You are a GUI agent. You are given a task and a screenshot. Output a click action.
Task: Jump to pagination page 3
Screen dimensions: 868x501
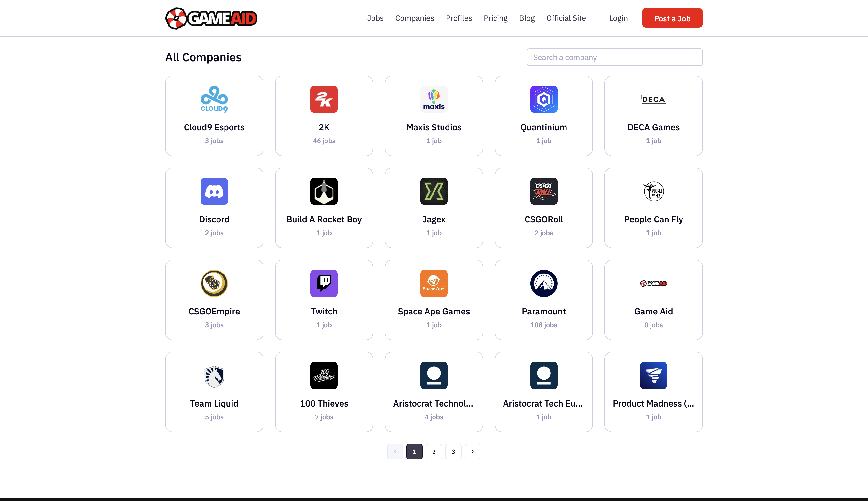coord(453,451)
